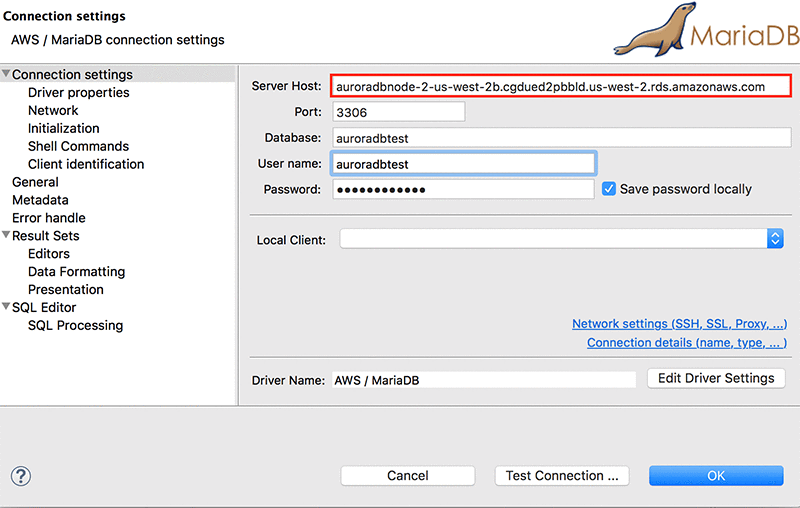Open the help question mark icon
Screen dimensions: 800x508
tap(21, 476)
